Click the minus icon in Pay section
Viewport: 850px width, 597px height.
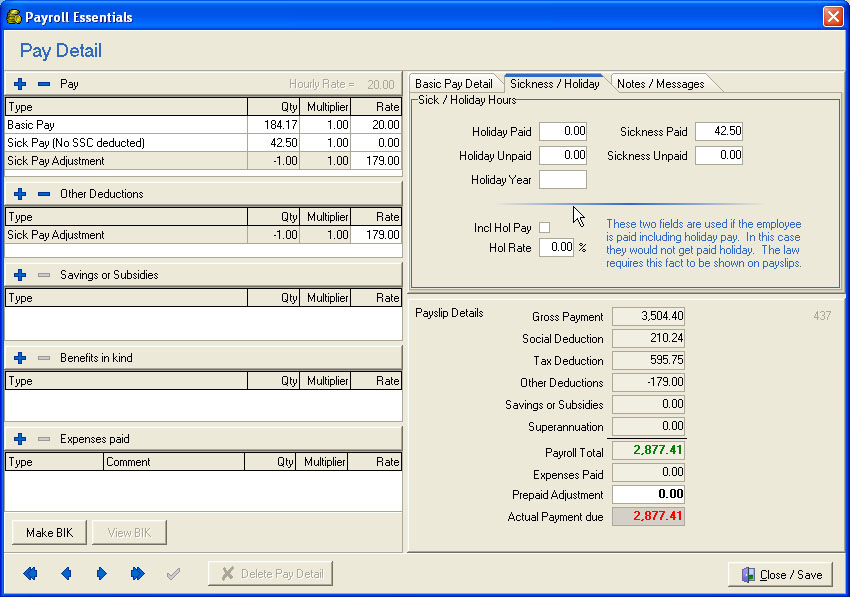(43, 84)
